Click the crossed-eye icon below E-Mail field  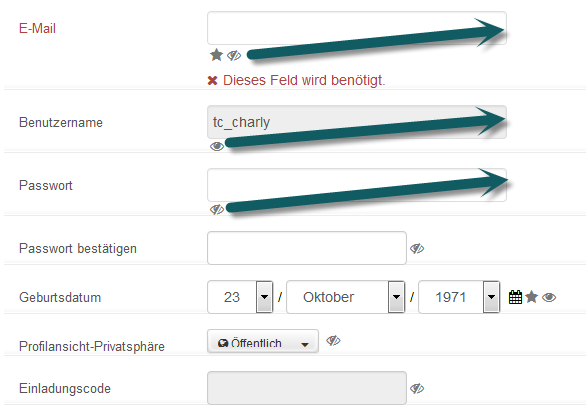234,55
